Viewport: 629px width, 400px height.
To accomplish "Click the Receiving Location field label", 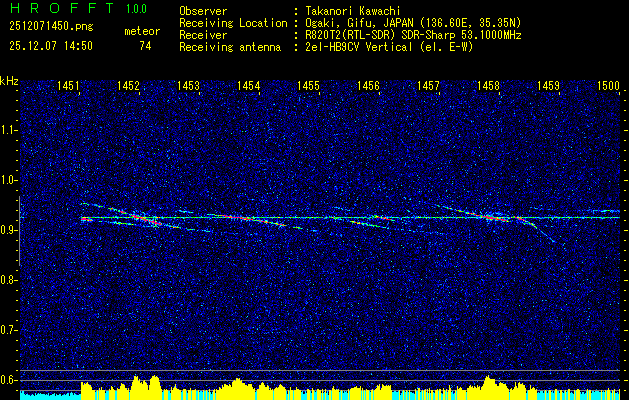I will coord(233,23).
